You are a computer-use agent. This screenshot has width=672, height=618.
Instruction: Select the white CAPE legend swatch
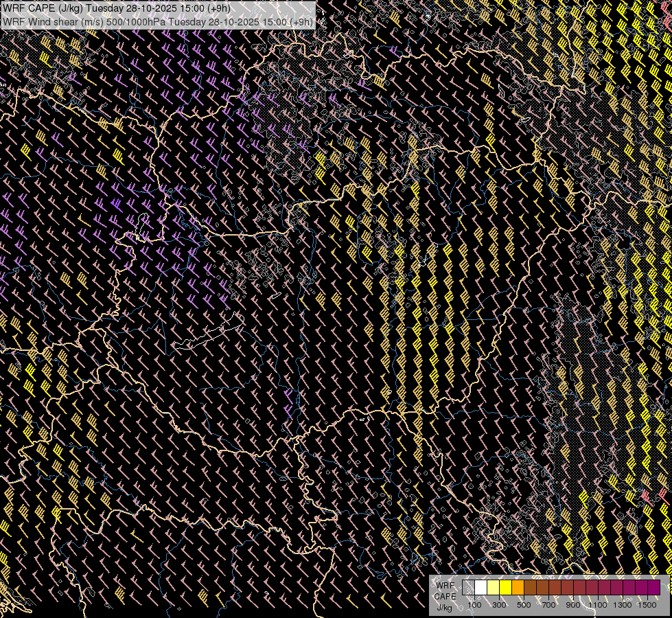[481, 587]
